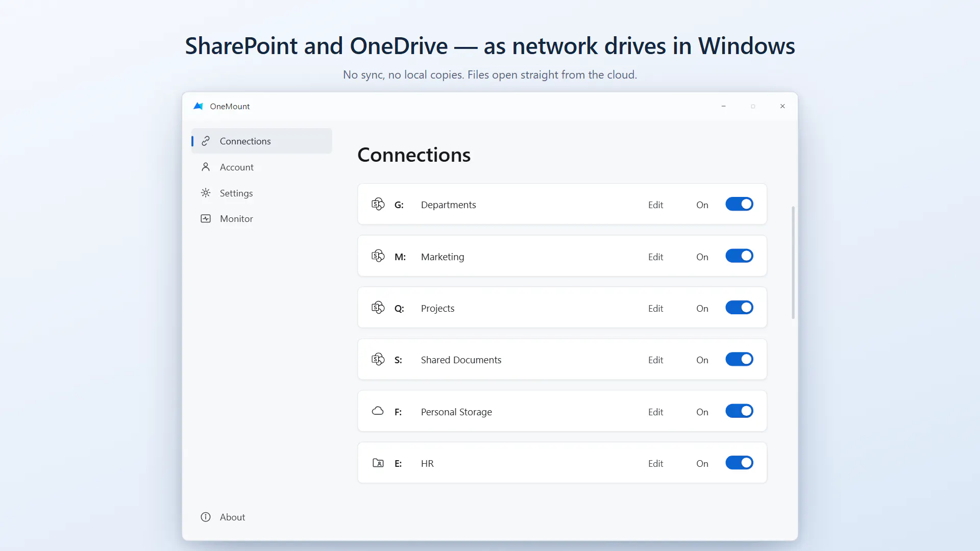The height and width of the screenshot is (551, 980).
Task: Click SharePoint icon on Projects row
Action: click(x=378, y=308)
